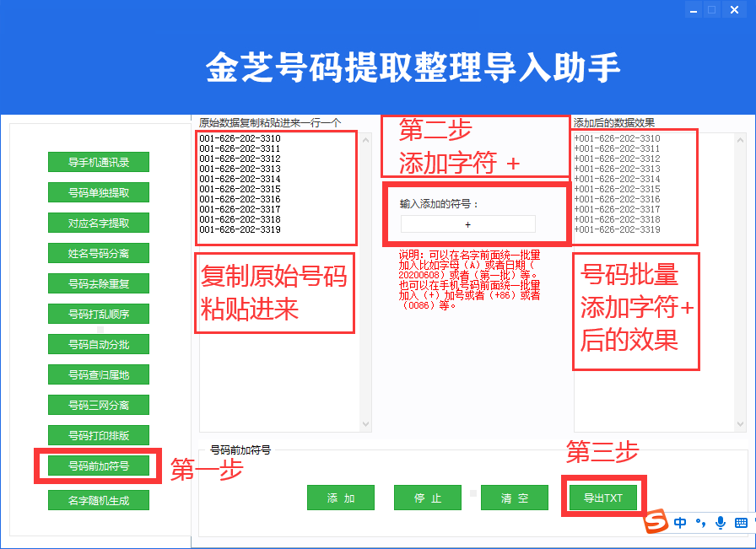Open 号码单独提取 in the sidebar
This screenshot has width=756, height=549.
[x=98, y=192]
